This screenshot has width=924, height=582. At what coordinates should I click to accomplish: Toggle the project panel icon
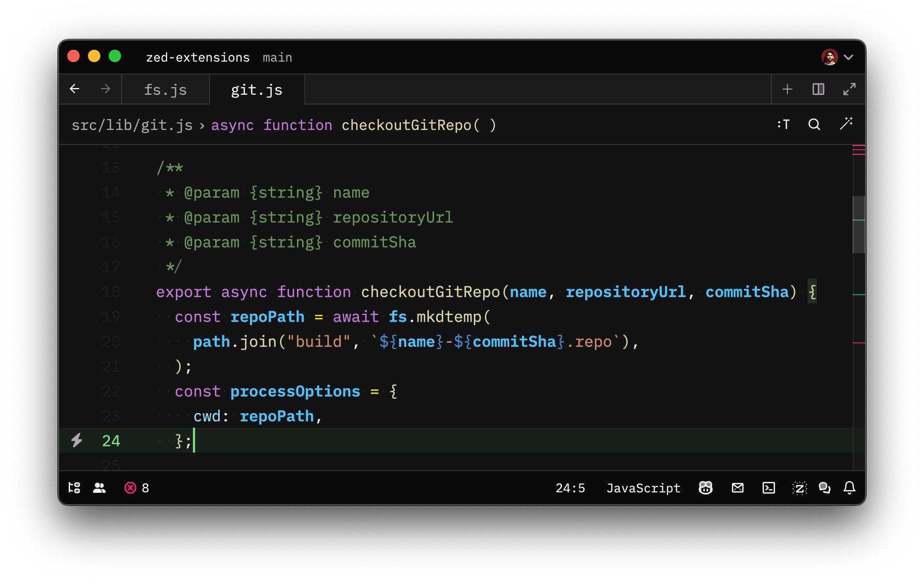pyautogui.click(x=74, y=488)
